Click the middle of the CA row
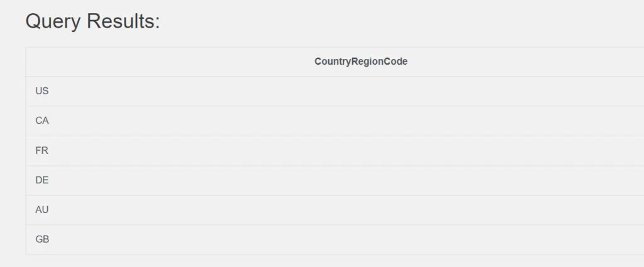644x267 pixels. coord(335,121)
